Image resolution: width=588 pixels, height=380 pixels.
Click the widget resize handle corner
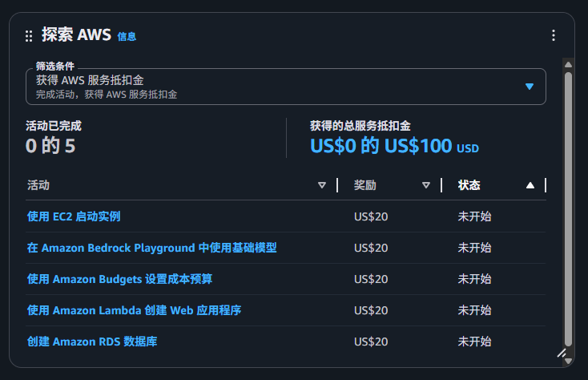[561, 352]
